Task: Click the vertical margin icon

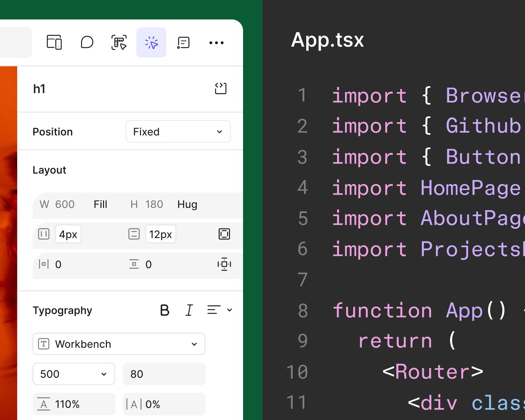Action: pyautogui.click(x=134, y=264)
